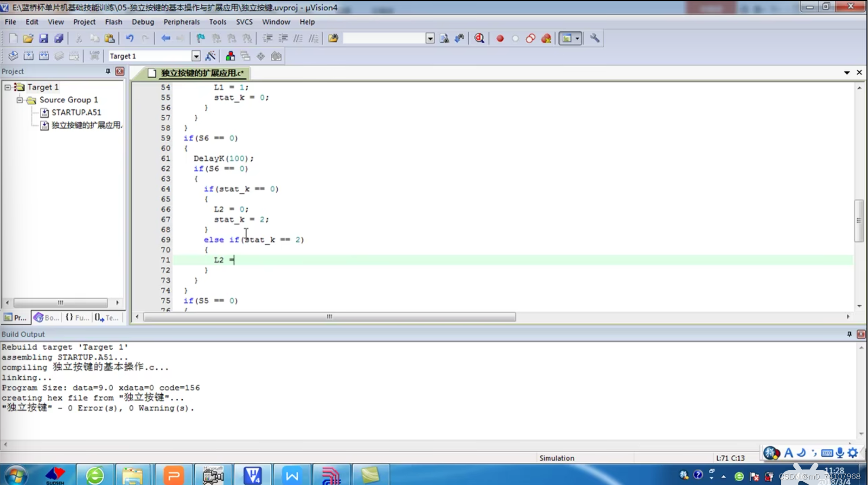
Task: Pin the Project panel
Action: (x=108, y=71)
